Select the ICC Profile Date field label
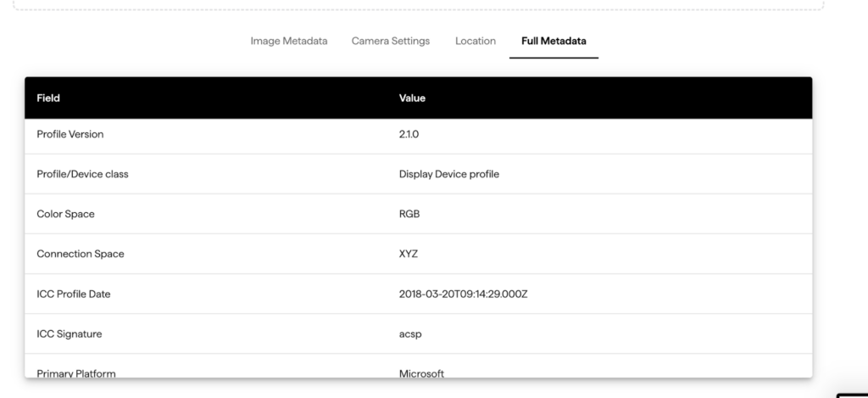 [74, 294]
